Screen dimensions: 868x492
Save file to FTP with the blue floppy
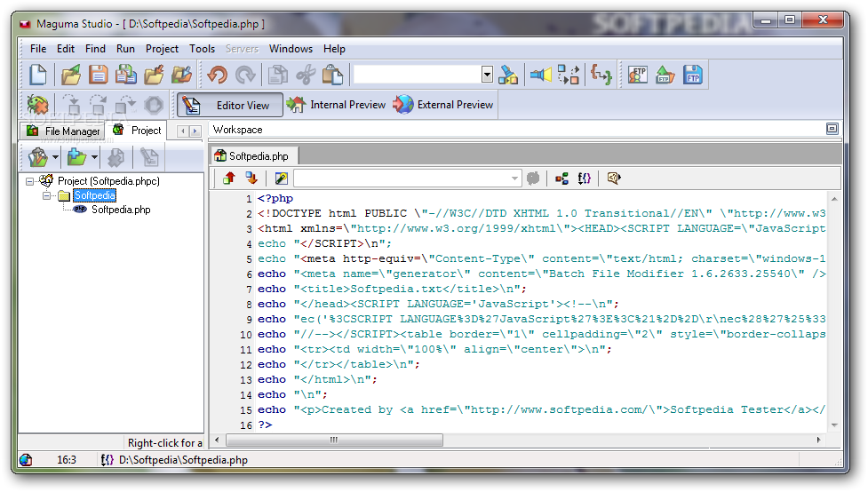[693, 75]
